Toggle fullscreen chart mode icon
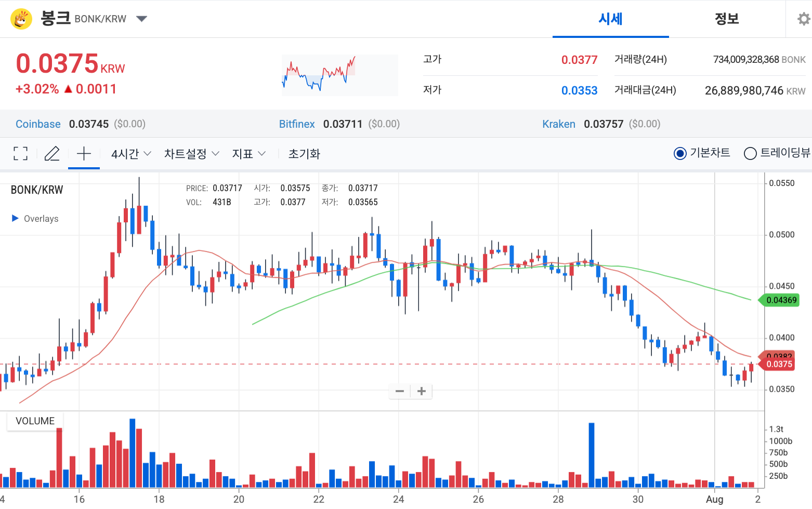812x509 pixels. click(x=20, y=153)
